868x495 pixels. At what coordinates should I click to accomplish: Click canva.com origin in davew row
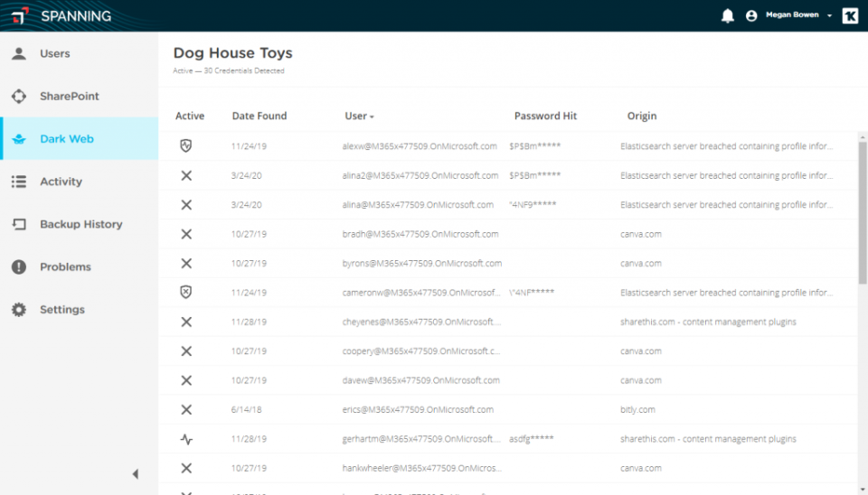[x=640, y=380]
